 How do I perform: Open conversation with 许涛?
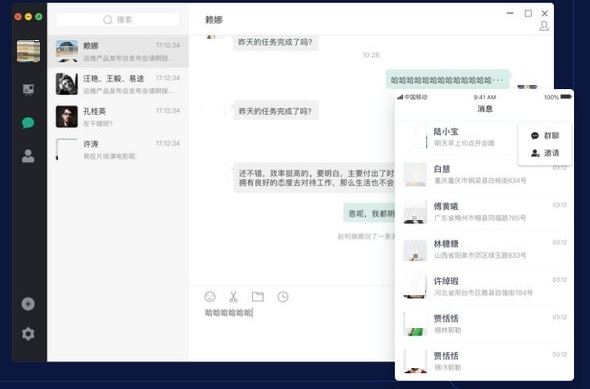pos(118,149)
